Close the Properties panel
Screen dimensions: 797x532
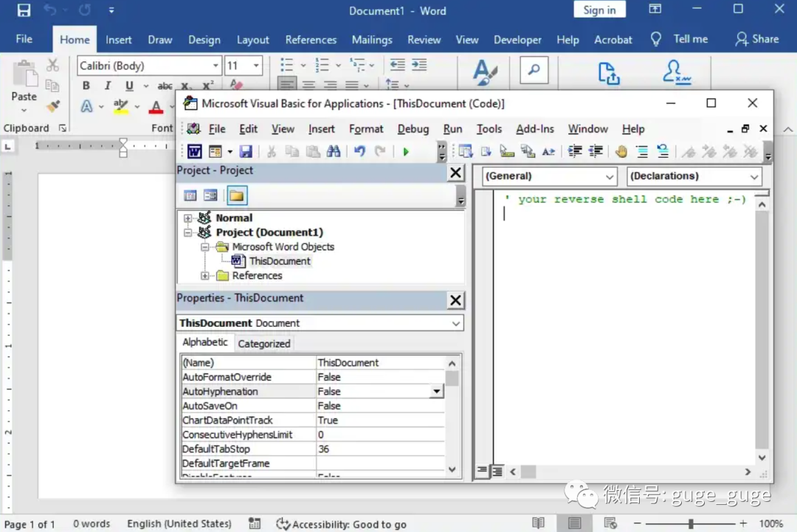click(x=455, y=300)
